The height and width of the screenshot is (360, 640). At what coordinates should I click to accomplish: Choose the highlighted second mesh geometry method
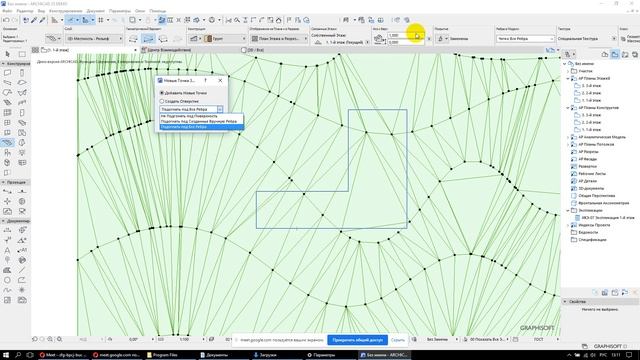point(148,39)
